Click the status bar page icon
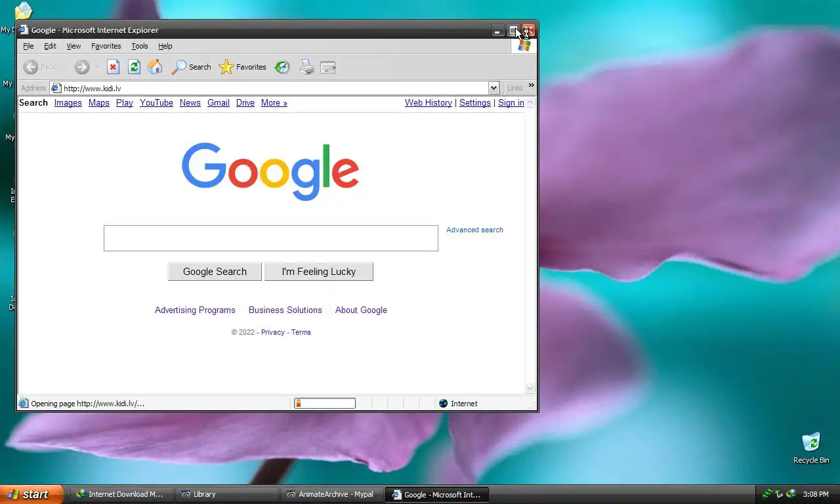The height and width of the screenshot is (504, 840). tap(24, 404)
